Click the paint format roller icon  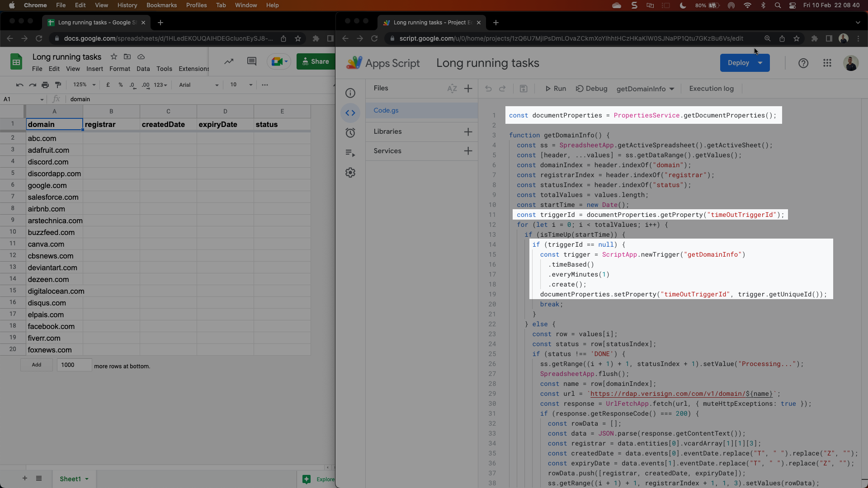tap(58, 85)
